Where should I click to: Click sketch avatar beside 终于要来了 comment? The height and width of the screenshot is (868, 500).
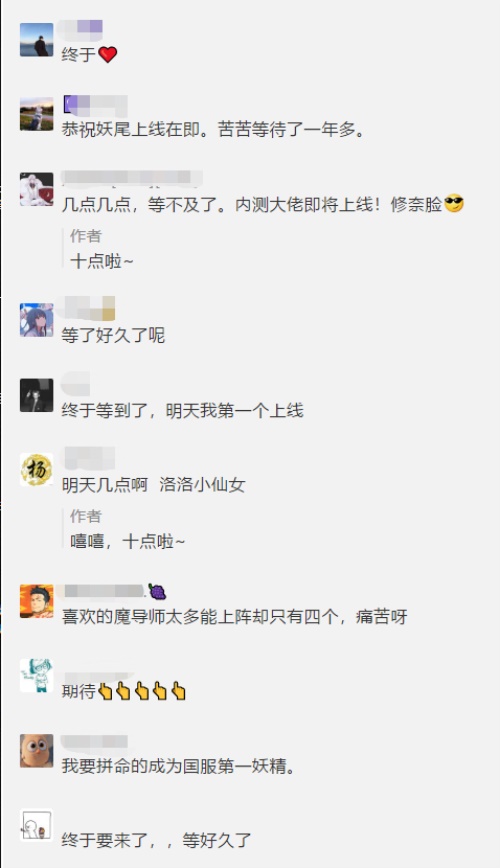point(37,825)
